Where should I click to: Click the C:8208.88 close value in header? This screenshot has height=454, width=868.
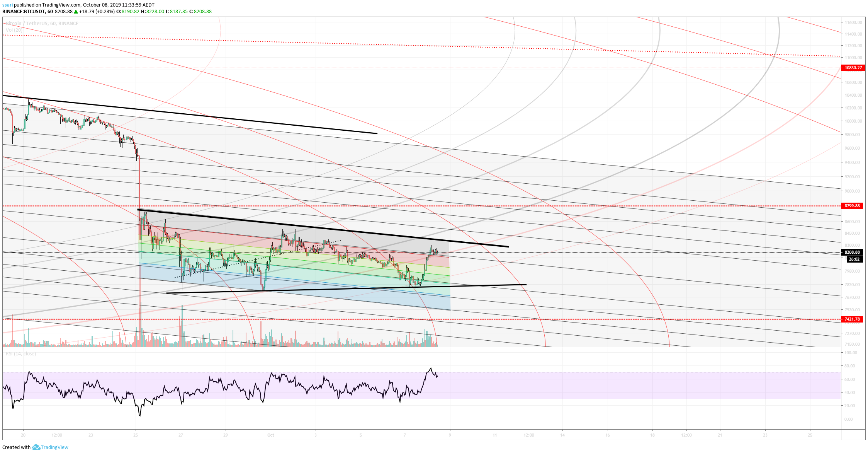(200, 11)
